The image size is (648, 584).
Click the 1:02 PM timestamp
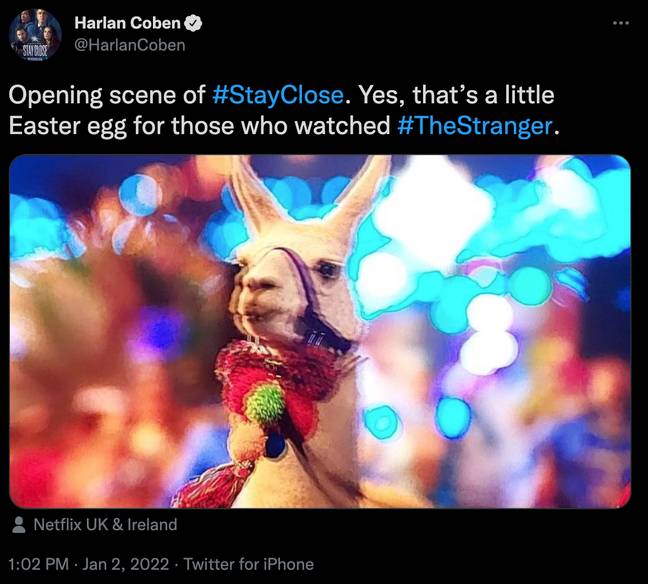[38, 564]
